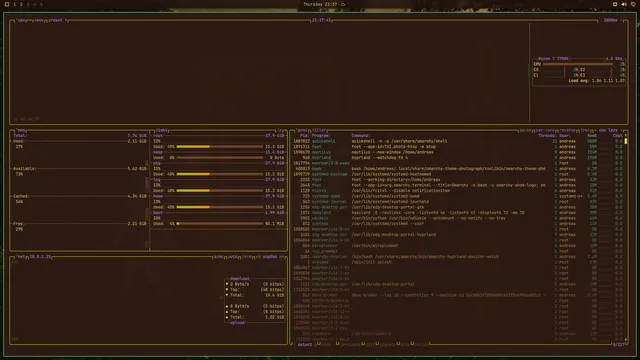Switch to workspace 3 in top bar
The width and height of the screenshot is (640, 360).
(x=28, y=4)
